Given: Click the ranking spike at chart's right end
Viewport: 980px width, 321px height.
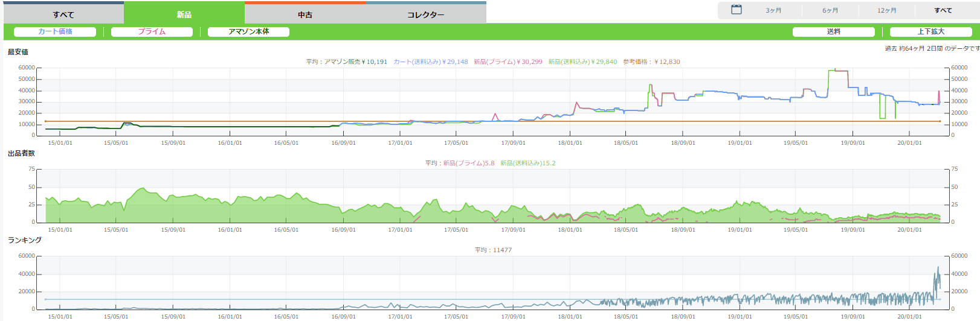Looking at the screenshot, I should 938,269.
